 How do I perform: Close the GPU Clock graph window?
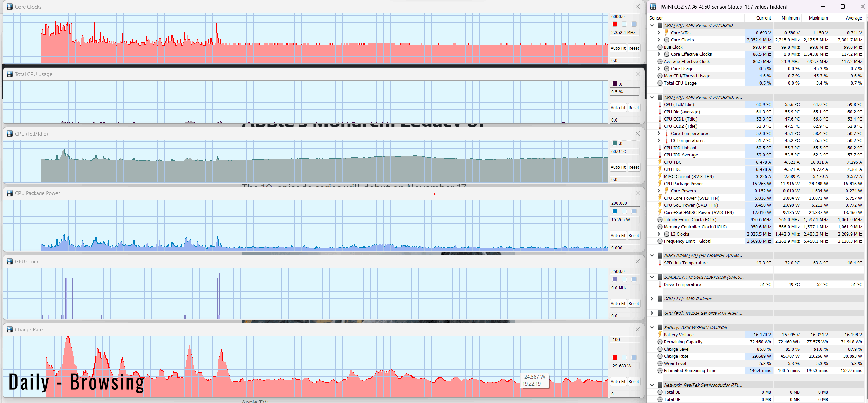coord(637,262)
